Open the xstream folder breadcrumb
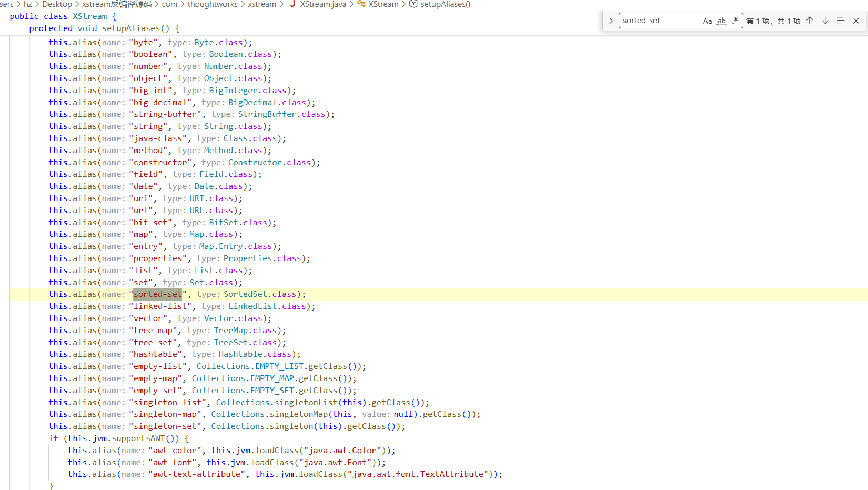Screen dimensions: 868x490 click(262, 4)
